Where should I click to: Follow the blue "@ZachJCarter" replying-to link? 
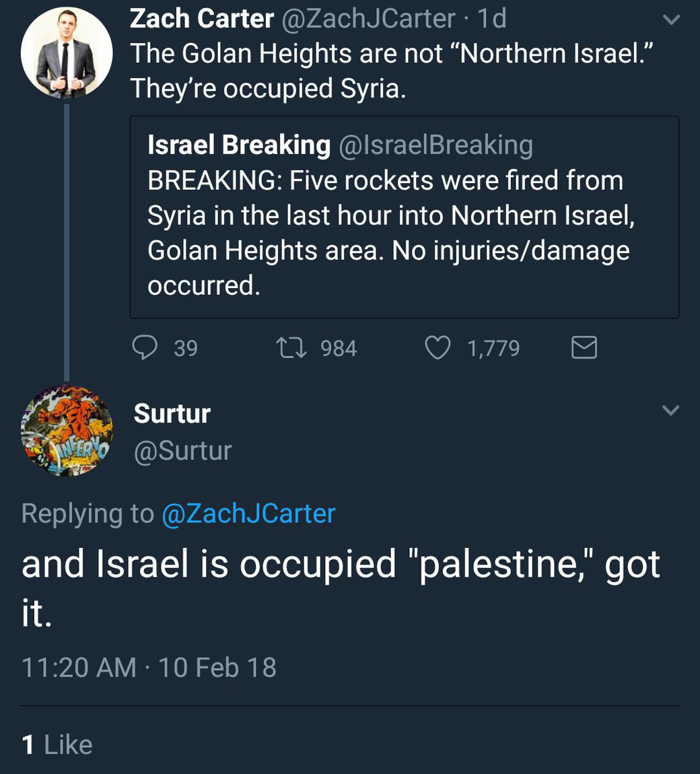pyautogui.click(x=248, y=514)
